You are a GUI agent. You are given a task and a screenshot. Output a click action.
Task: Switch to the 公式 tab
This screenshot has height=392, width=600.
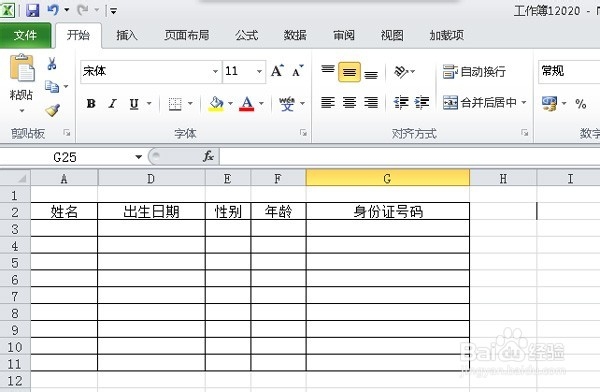[246, 36]
